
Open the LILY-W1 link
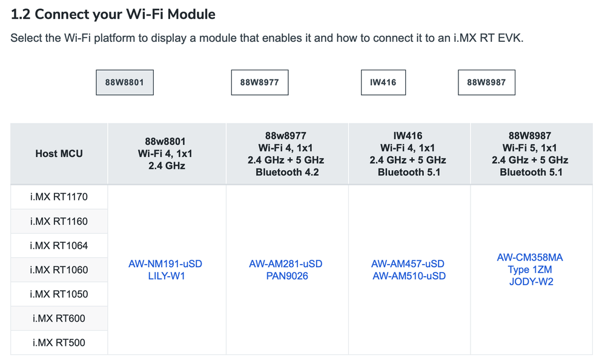(x=165, y=276)
